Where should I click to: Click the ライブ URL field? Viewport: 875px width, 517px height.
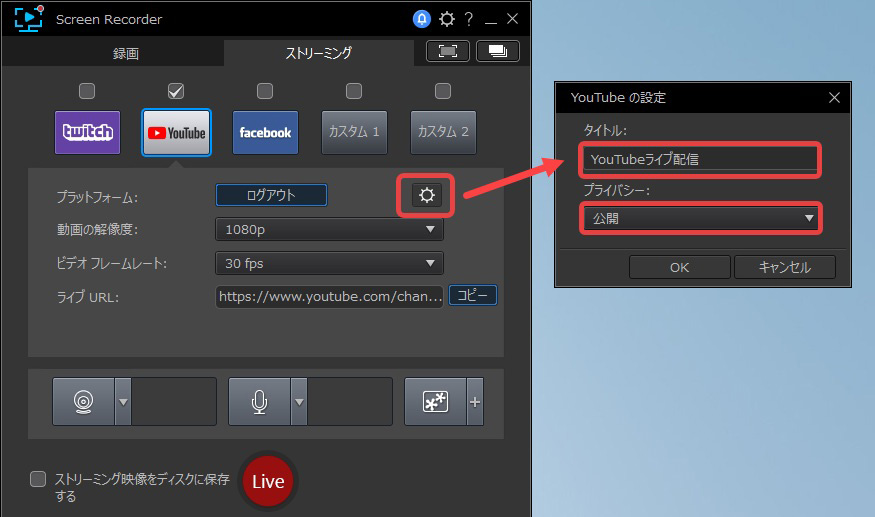329,296
